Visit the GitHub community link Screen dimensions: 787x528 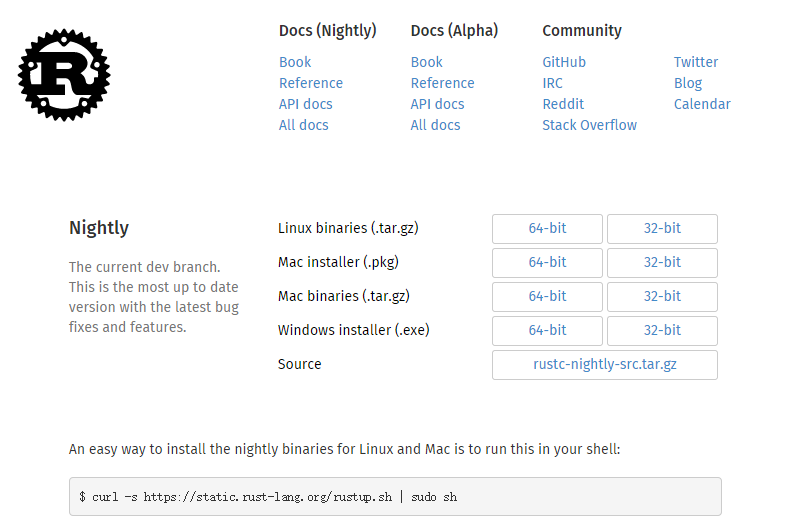pos(564,62)
